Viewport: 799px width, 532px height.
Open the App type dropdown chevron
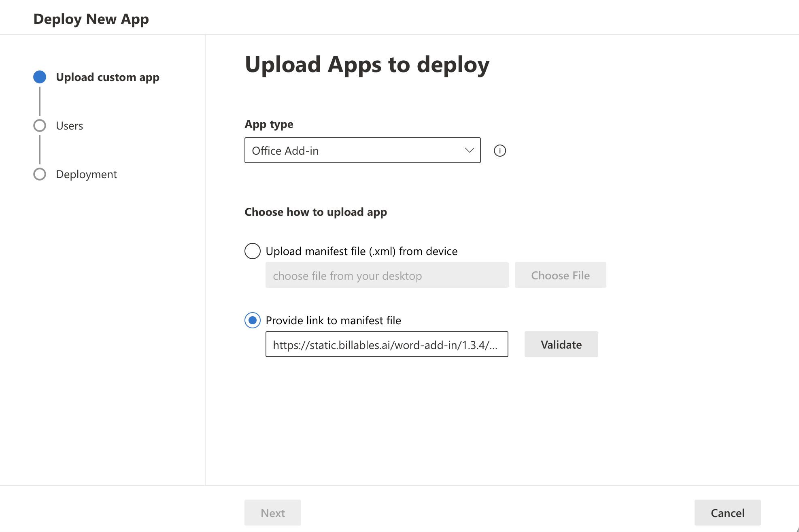(x=469, y=150)
